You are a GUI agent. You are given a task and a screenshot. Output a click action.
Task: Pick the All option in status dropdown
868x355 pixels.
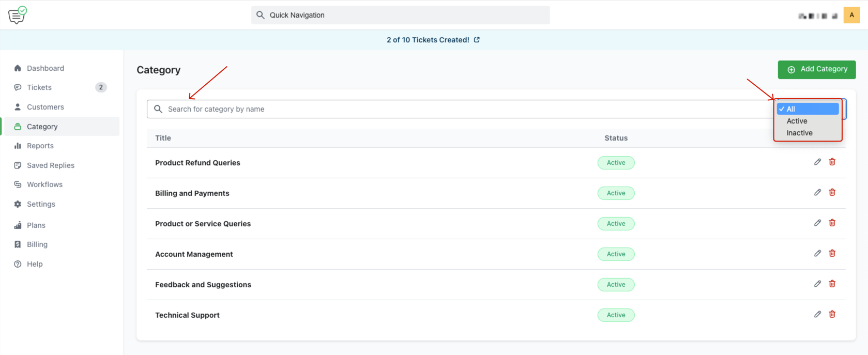[x=791, y=109]
